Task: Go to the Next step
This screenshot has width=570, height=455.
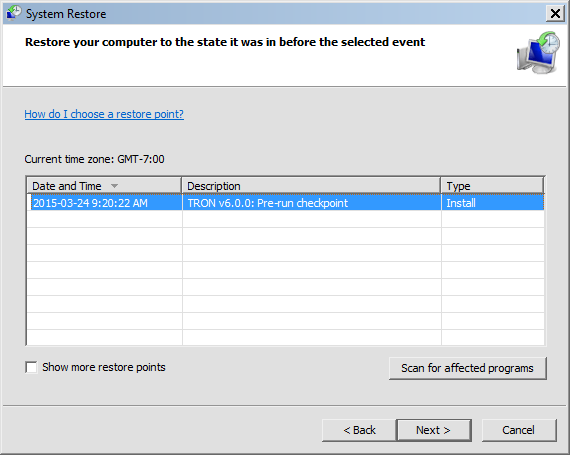Action: click(x=434, y=430)
